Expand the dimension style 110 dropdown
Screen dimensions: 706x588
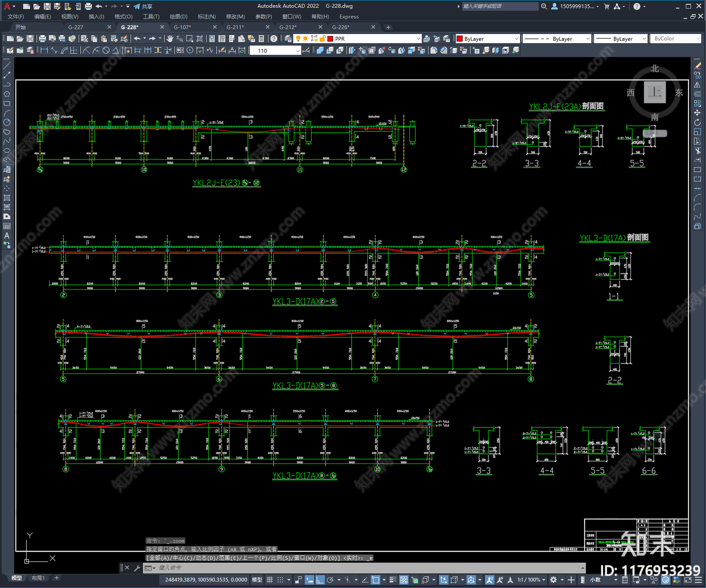(x=275, y=51)
